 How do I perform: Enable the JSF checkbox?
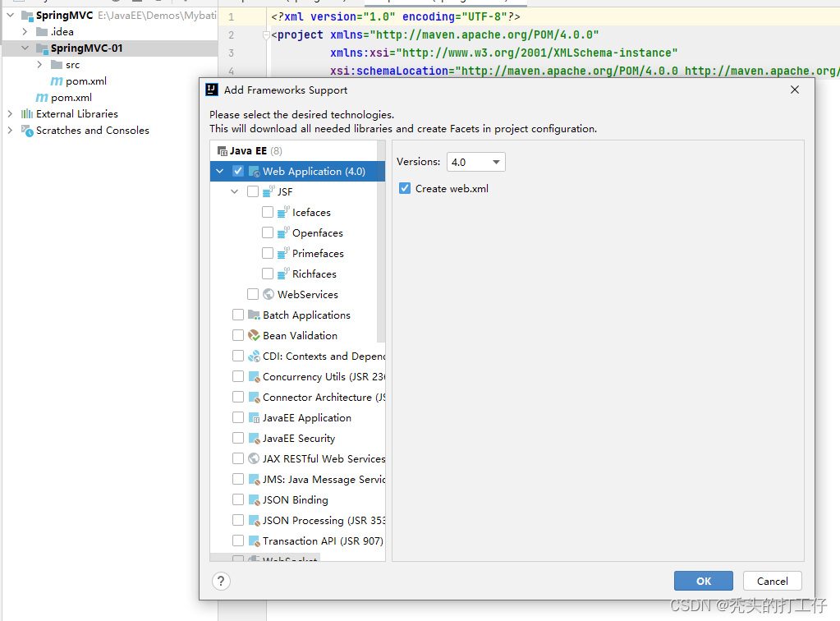(x=253, y=191)
